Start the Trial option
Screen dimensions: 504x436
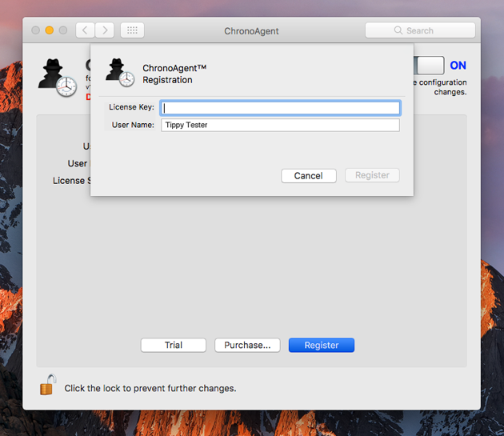174,345
